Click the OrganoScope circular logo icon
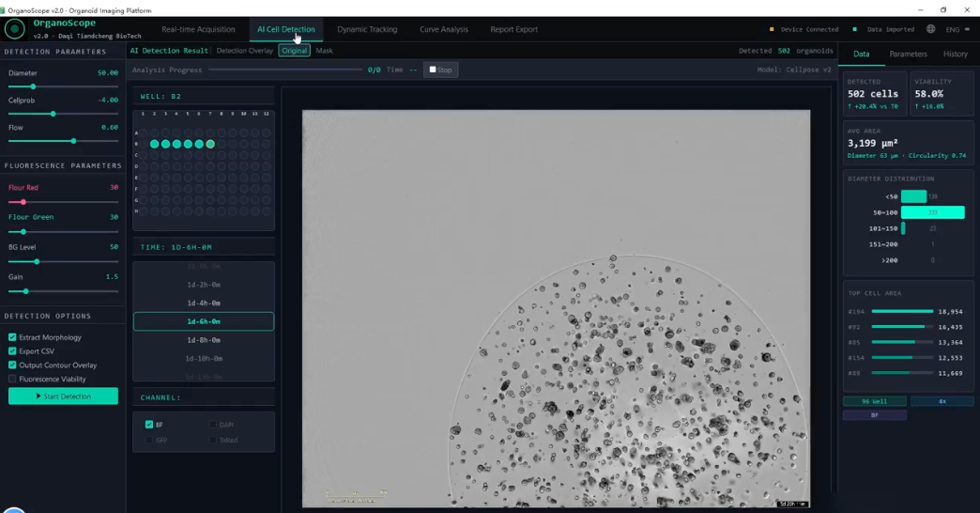980x513 pixels. 14,29
